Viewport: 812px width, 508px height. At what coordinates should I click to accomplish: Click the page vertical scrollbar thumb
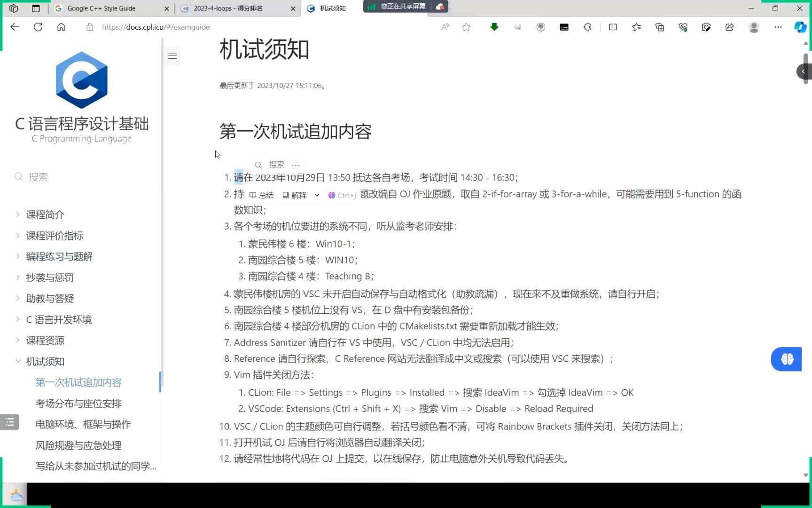tap(806, 68)
